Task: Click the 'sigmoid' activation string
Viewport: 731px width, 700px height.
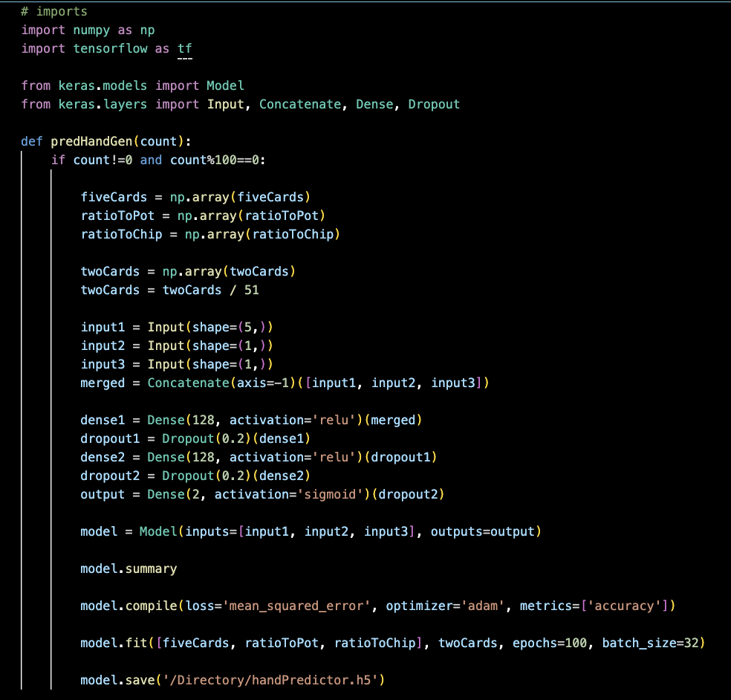Action: [x=330, y=494]
